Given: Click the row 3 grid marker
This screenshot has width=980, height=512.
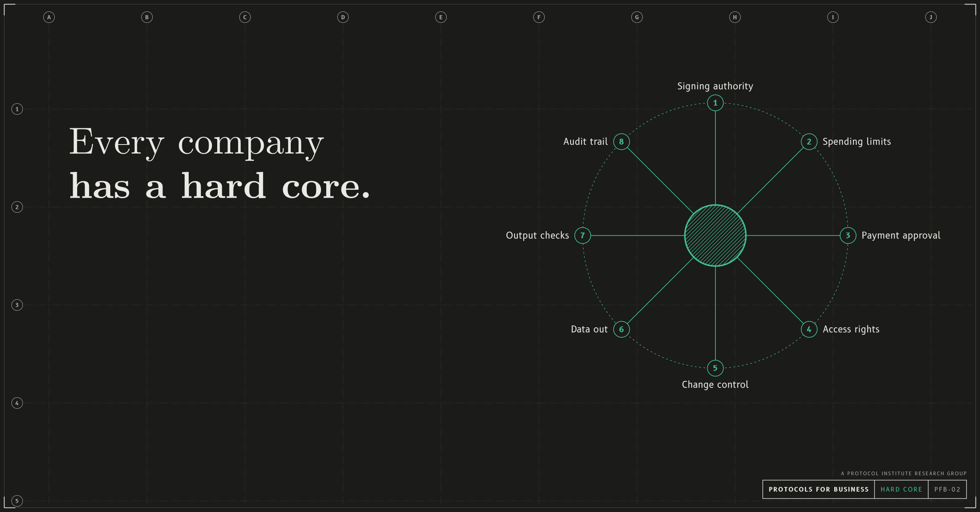Looking at the screenshot, I should point(17,305).
